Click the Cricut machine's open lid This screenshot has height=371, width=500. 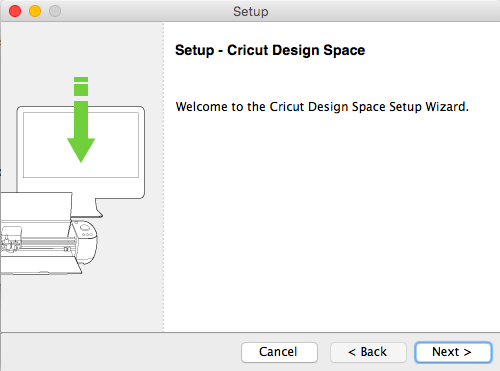click(x=36, y=205)
